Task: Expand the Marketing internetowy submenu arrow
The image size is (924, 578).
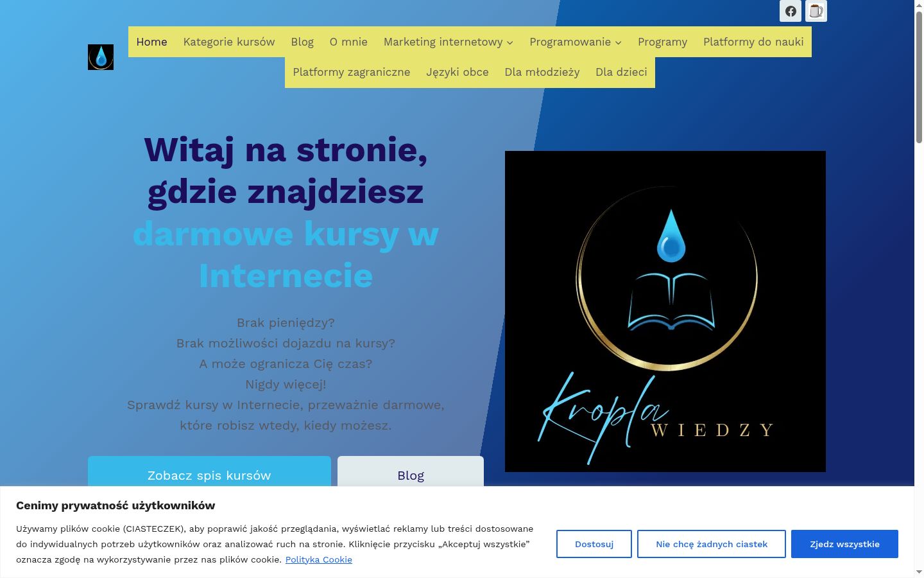Action: click(510, 42)
